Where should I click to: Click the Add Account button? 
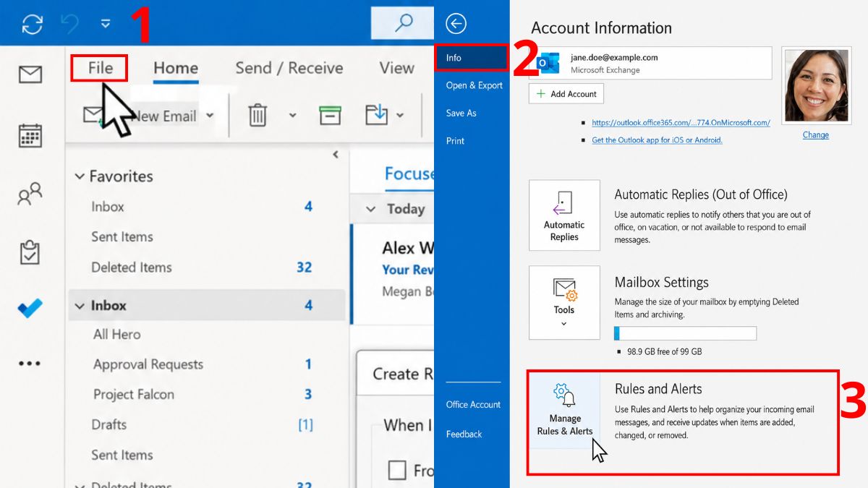click(x=566, y=94)
